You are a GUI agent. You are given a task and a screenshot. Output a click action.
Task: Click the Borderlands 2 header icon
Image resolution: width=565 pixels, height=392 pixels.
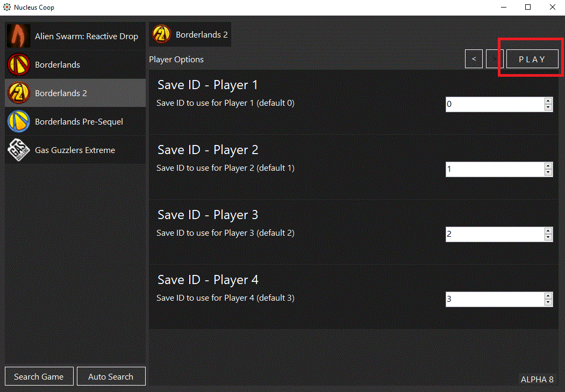(x=161, y=34)
